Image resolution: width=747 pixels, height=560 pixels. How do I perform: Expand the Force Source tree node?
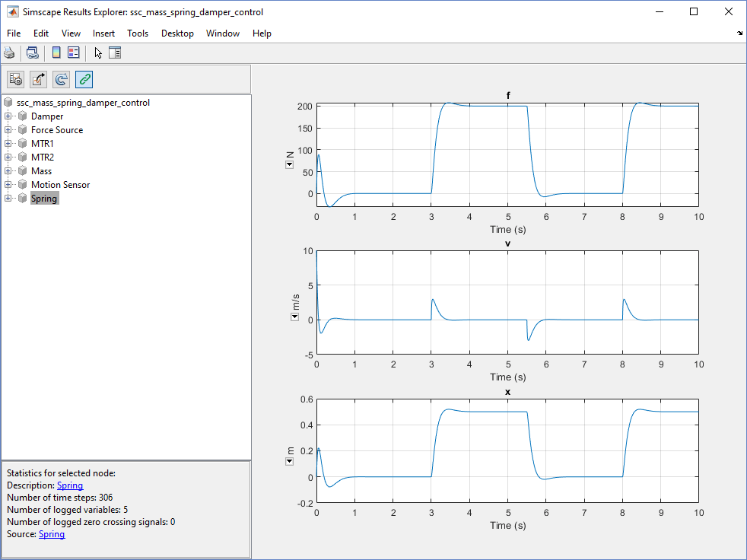tap(8, 130)
